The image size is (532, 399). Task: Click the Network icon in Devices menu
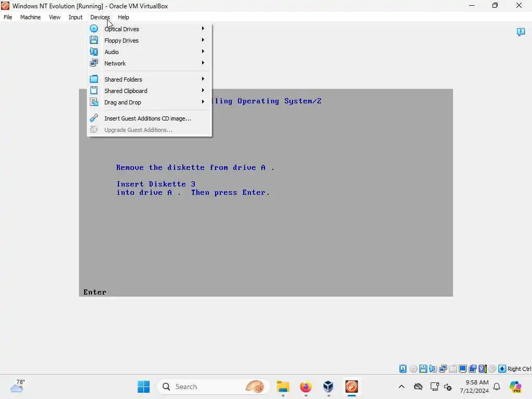click(94, 63)
